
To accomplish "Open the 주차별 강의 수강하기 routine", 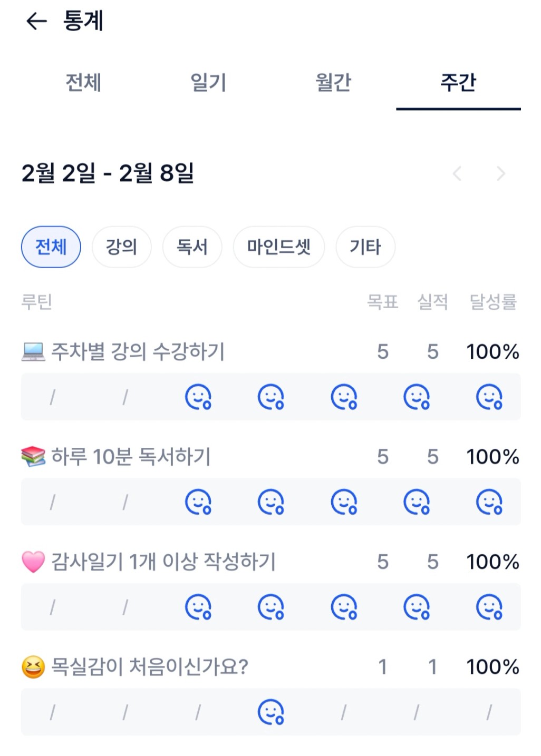I will (x=138, y=351).
